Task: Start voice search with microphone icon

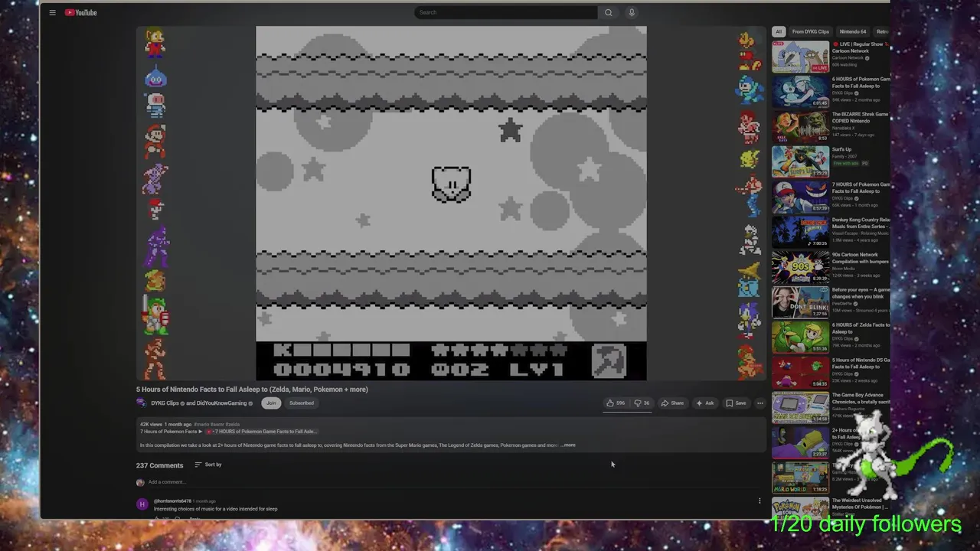Action: (632, 12)
